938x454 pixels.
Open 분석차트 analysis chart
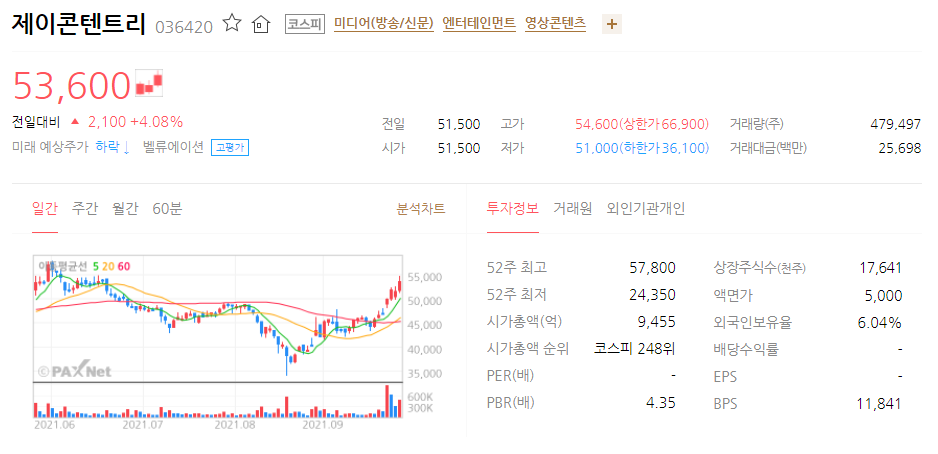[421, 209]
